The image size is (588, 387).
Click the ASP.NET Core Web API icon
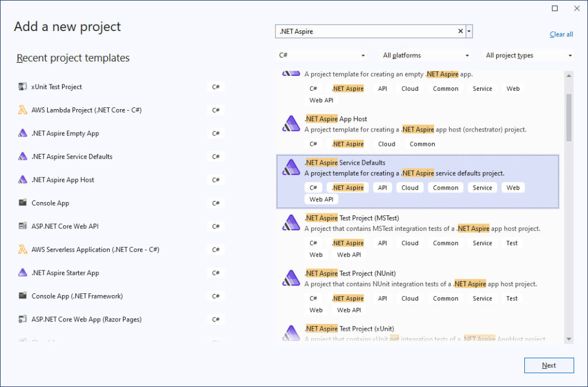click(x=22, y=226)
